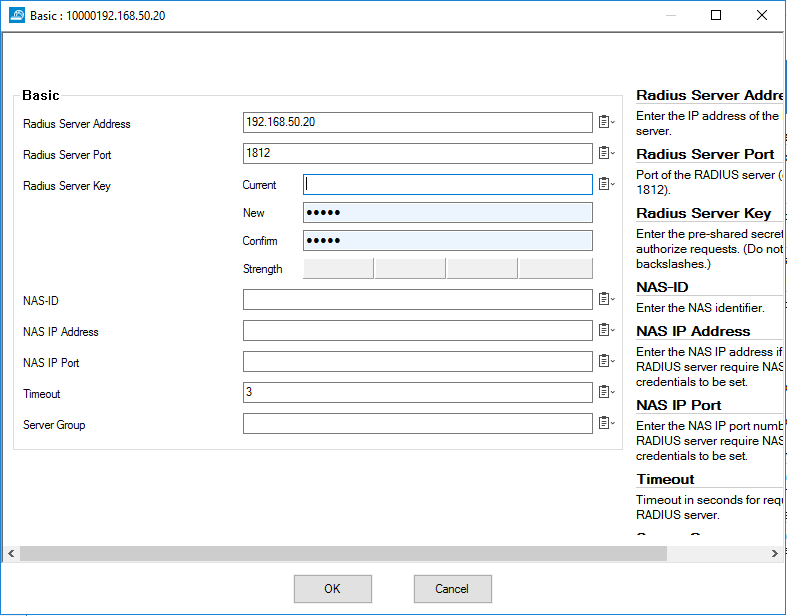
Task: Close the Basic dialog window
Action: click(762, 15)
